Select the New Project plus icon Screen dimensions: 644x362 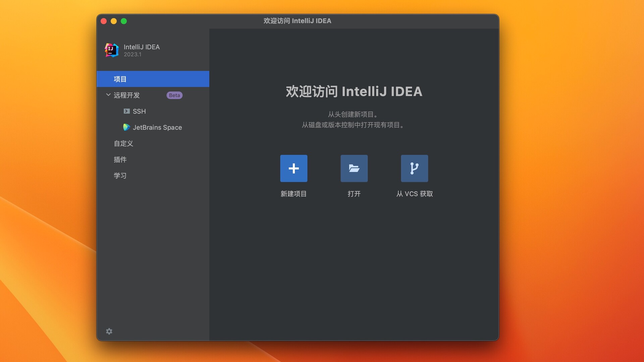tap(293, 168)
